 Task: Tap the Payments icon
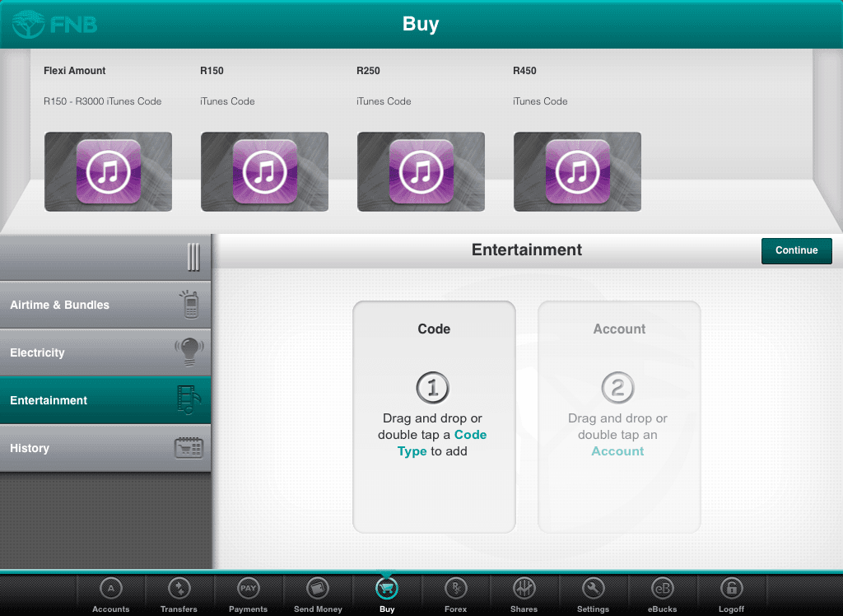[x=248, y=590]
